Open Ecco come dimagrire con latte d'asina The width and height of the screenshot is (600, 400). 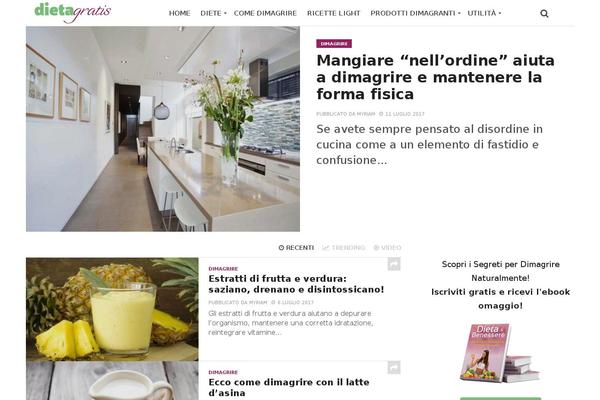click(x=289, y=387)
